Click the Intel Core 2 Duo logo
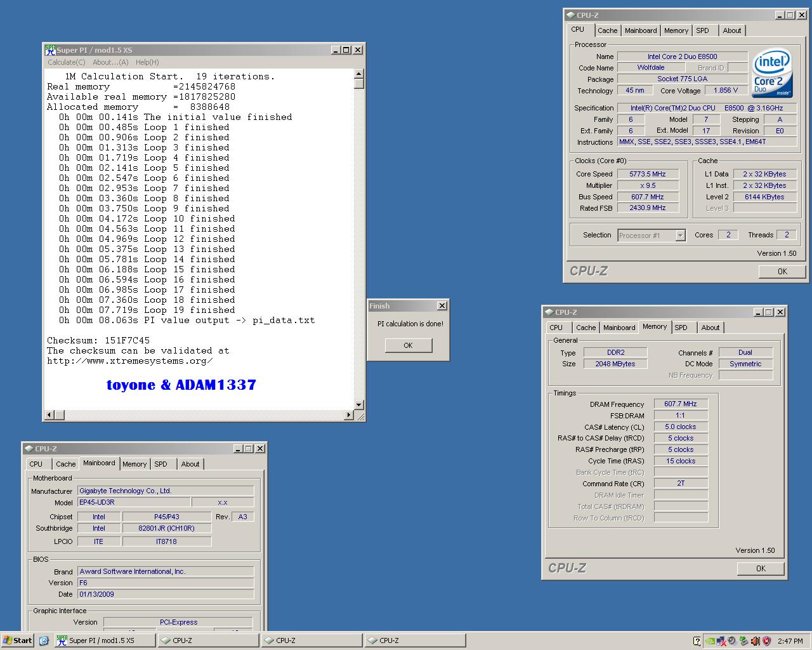Image resolution: width=812 pixels, height=650 pixels. 772,73
